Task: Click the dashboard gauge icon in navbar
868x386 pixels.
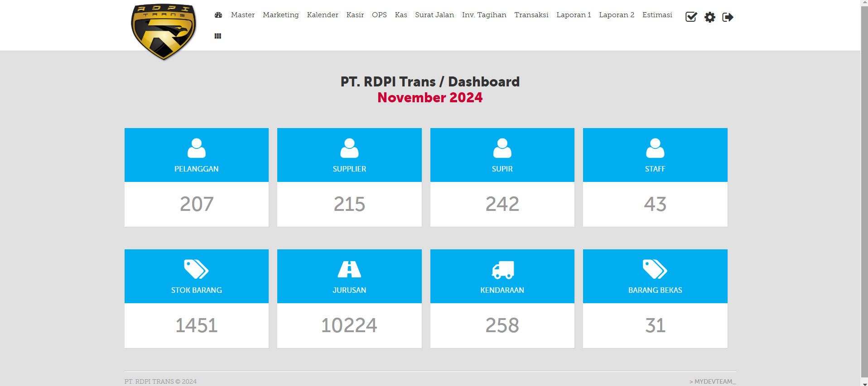Action: click(x=218, y=15)
